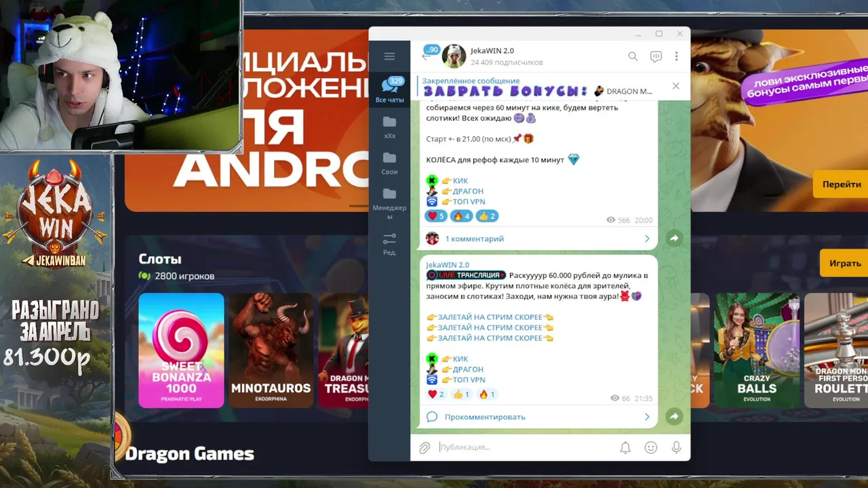Viewport: 868px width, 488px height.
Task: Click the LIVE ТРАНСЛЯЦИЯ badge
Action: tap(466, 275)
